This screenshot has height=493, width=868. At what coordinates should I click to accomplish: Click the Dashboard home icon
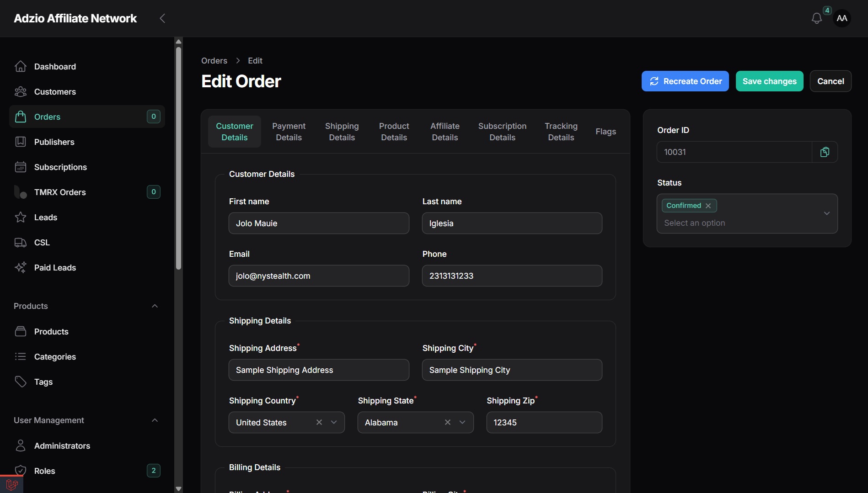(x=21, y=67)
